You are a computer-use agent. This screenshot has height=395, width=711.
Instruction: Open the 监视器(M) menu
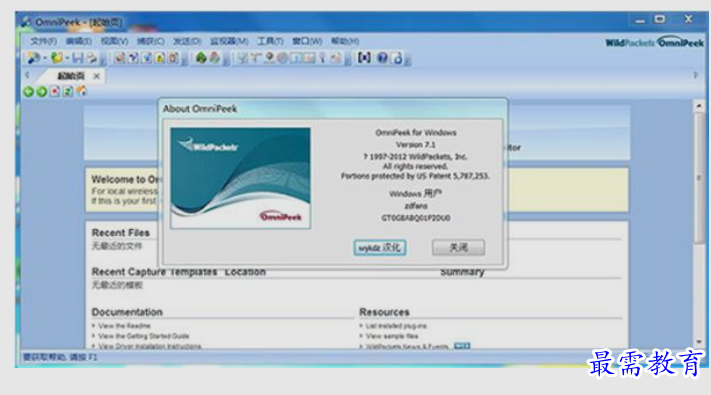[229, 41]
